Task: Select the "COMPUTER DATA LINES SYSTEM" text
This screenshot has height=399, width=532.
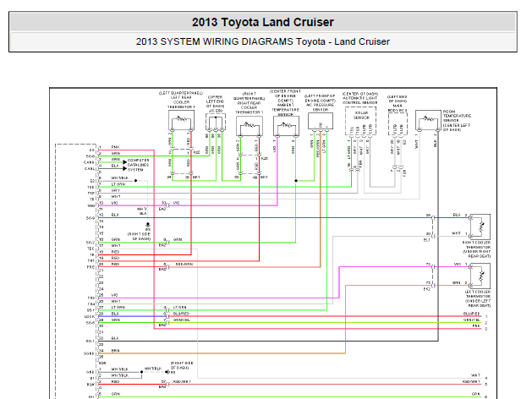Action: pos(138,165)
